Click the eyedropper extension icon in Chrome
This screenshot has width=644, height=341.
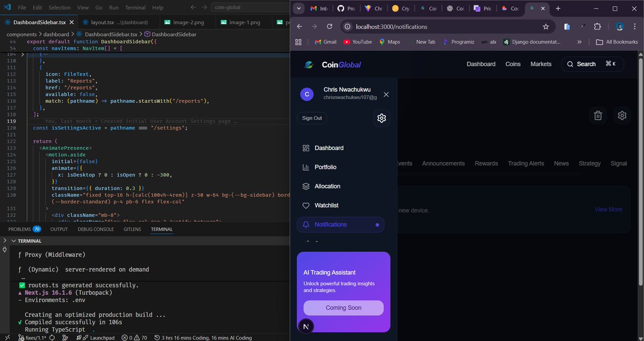(x=582, y=26)
